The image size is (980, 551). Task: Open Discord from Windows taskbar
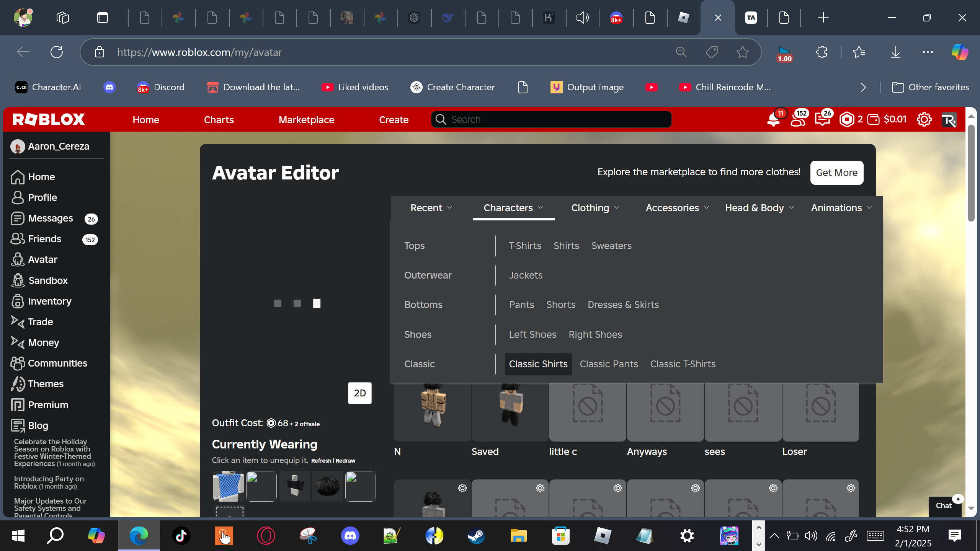(x=350, y=536)
